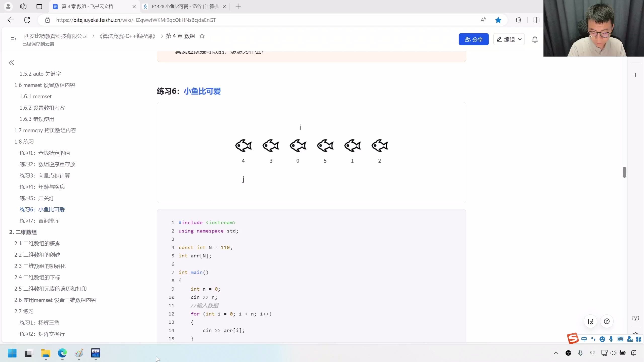Click the browser refresh icon

tap(27, 20)
